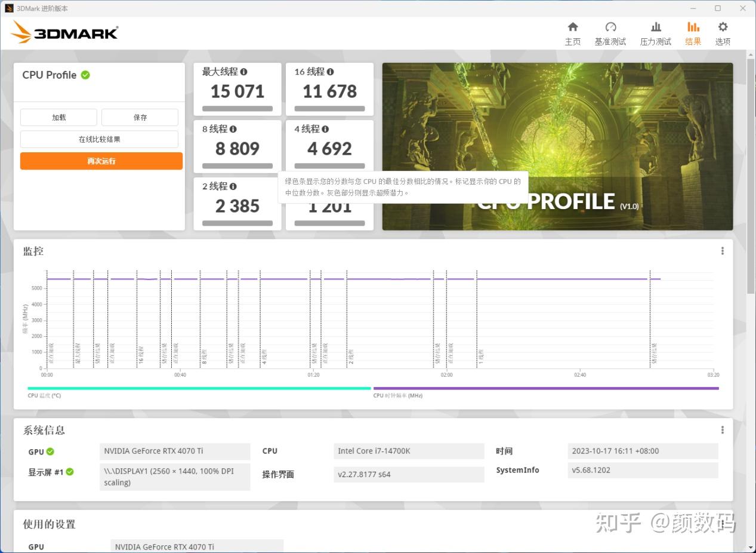Screen dimensions: 756x553
Task: Open the 监控 panel kebab menu
Action: (x=722, y=250)
